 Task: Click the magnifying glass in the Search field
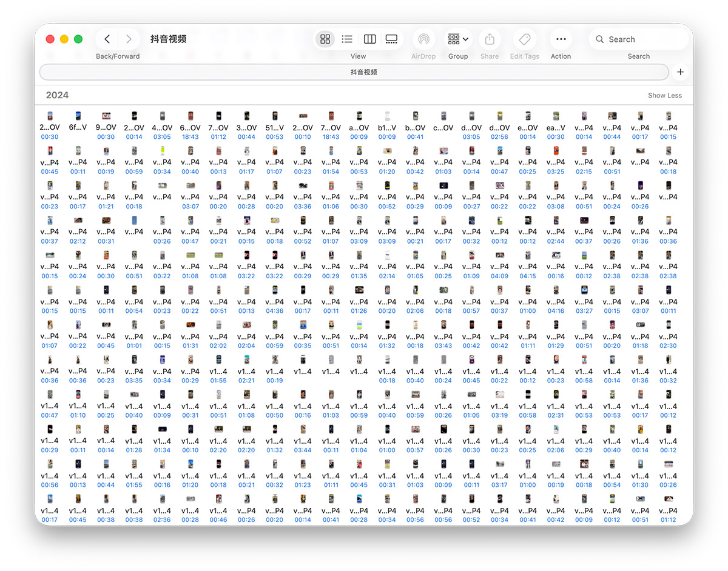coord(601,39)
